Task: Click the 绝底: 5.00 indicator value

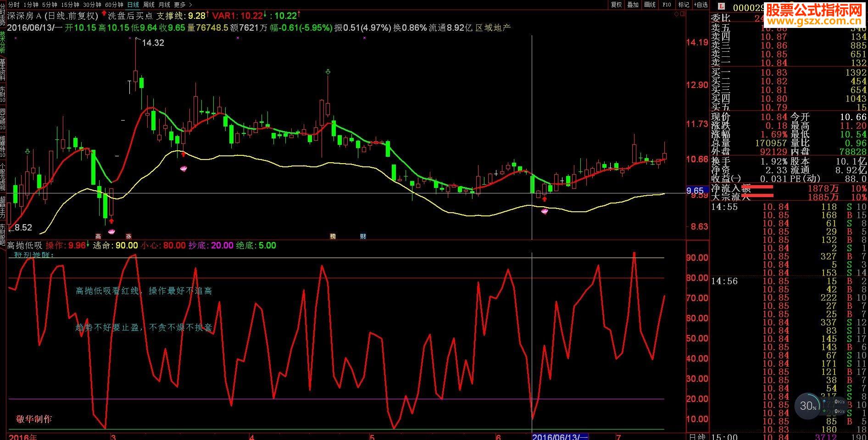Action: 256,246
